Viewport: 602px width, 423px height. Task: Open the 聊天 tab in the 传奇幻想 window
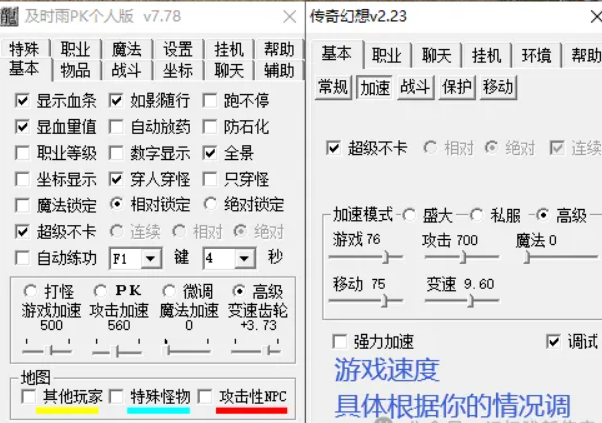437,56
